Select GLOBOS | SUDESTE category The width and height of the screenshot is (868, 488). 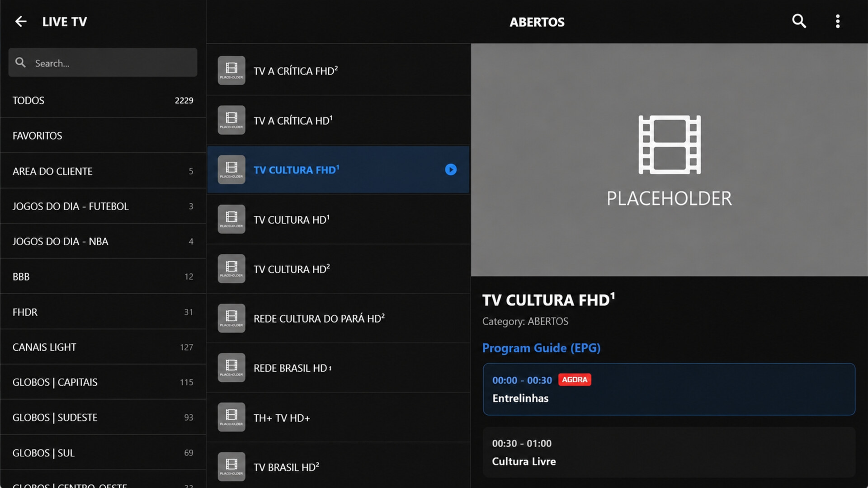103,418
